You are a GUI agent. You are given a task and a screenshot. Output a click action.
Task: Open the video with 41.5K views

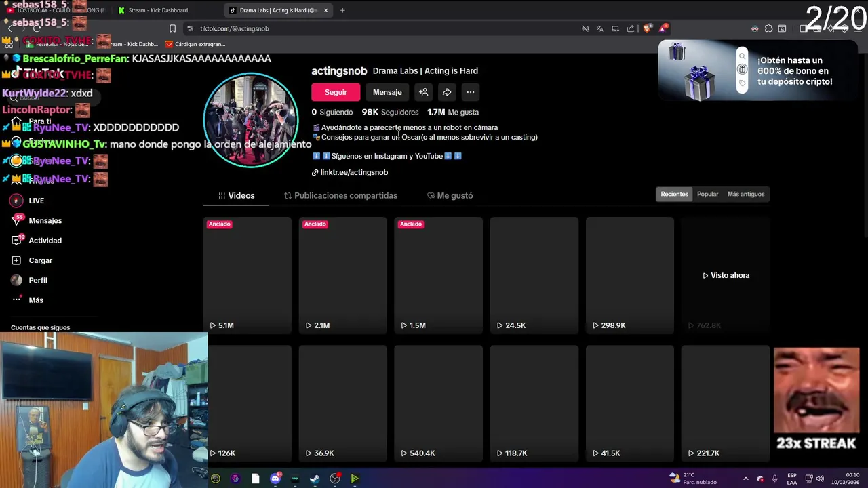630,404
